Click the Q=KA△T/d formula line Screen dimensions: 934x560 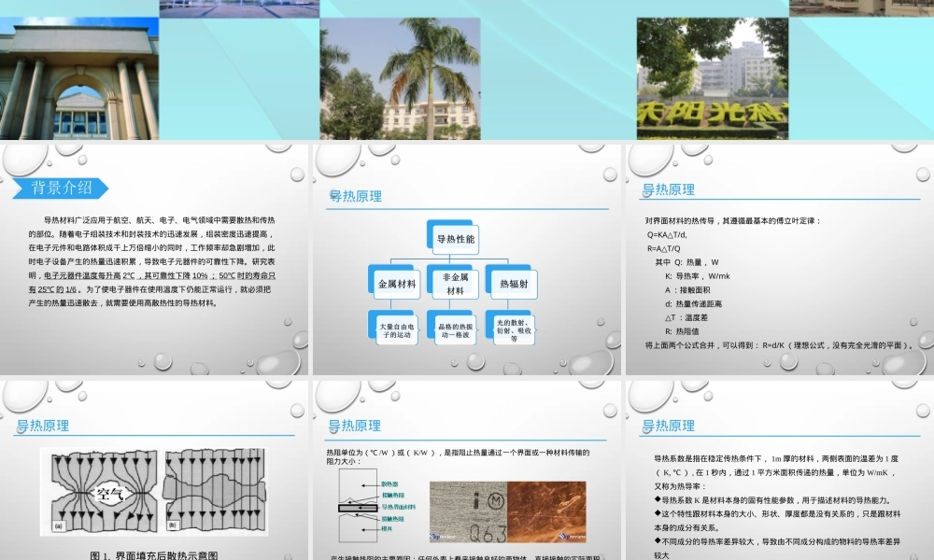pyautogui.click(x=667, y=234)
